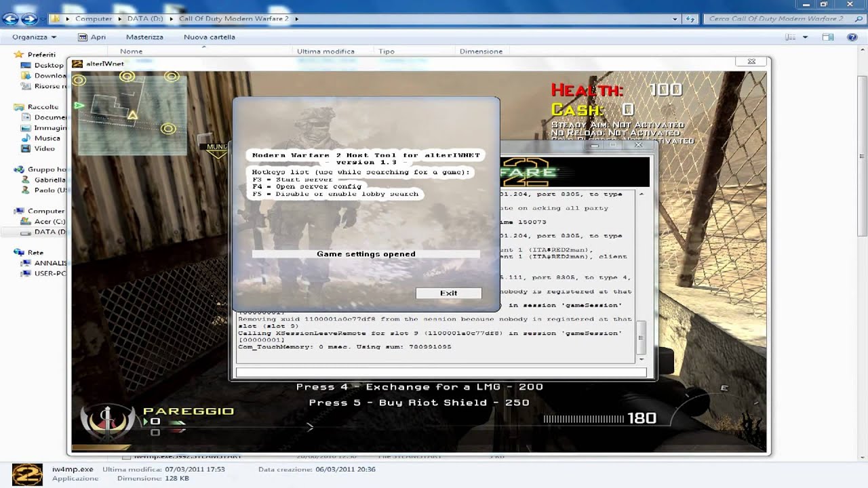Sort by the Ultima modifica column header
This screenshot has width=868, height=488.
[325, 52]
